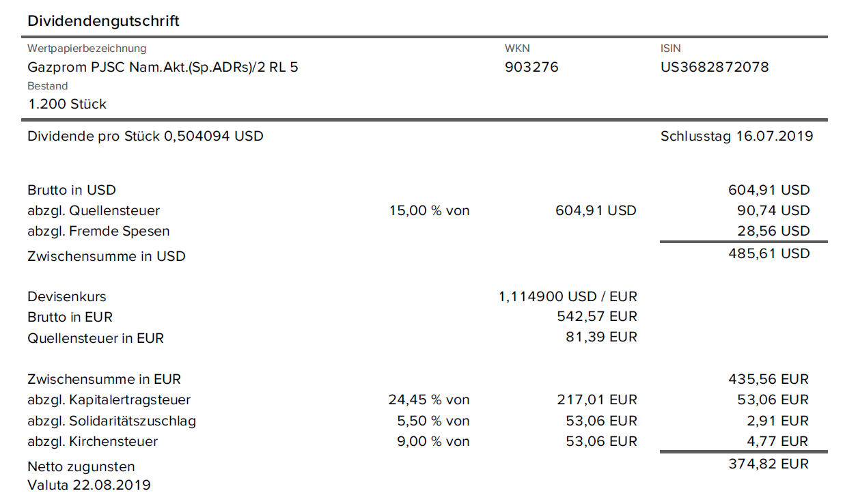Click Brutto in EUR value 542,57 EUR

[597, 317]
